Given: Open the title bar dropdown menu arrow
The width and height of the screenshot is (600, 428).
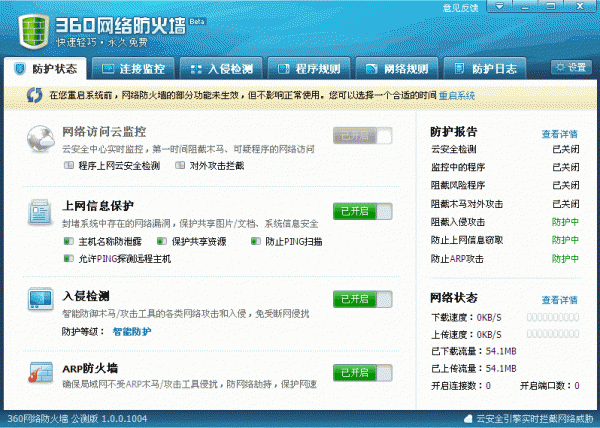Looking at the screenshot, I should [499, 6].
